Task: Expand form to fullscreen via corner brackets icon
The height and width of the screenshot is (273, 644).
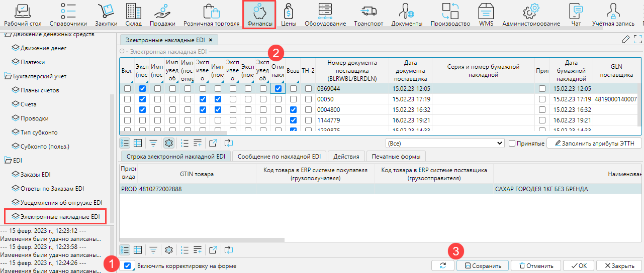Action: (x=638, y=40)
